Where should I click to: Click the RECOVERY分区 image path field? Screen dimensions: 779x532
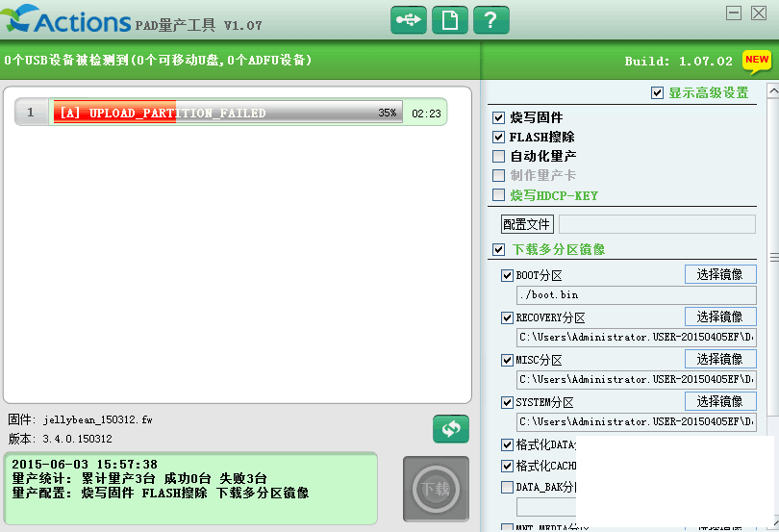pos(637,337)
